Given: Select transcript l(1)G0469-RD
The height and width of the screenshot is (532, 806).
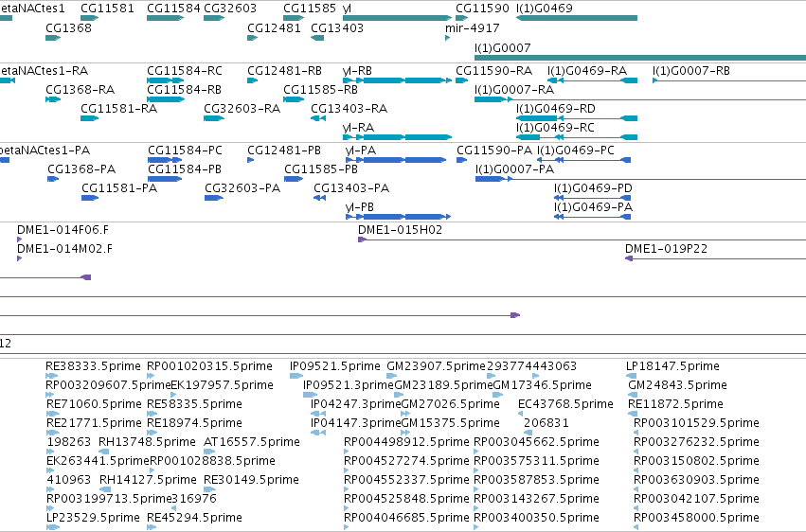Looking at the screenshot, I should pyautogui.click(x=556, y=108).
